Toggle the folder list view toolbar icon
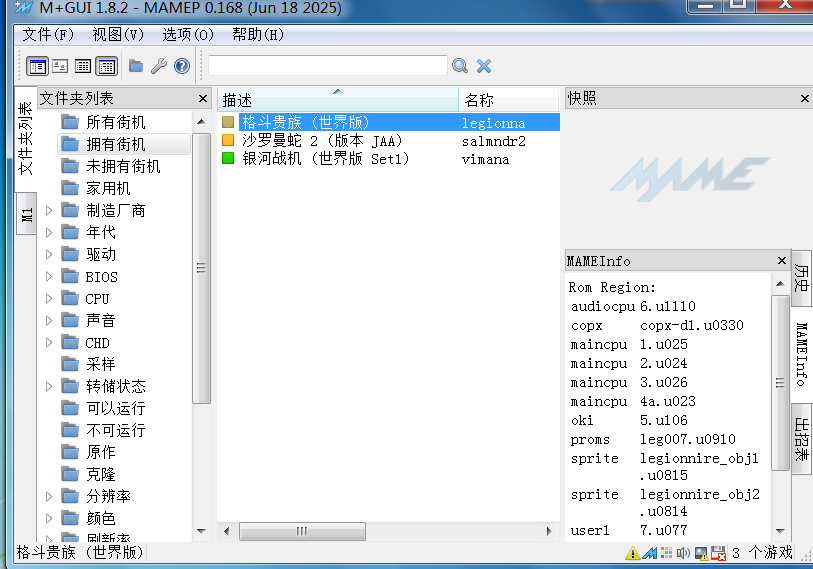Image resolution: width=813 pixels, height=569 pixels. pos(37,66)
